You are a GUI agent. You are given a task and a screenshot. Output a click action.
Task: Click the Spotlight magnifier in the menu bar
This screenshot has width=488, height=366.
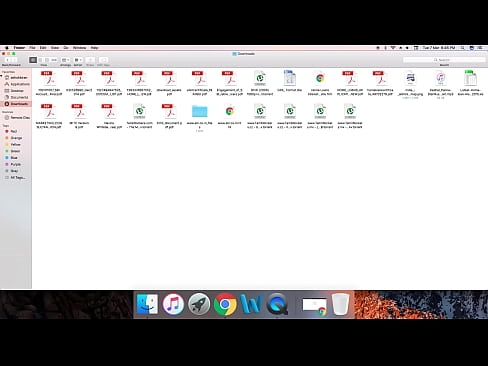click(x=463, y=48)
